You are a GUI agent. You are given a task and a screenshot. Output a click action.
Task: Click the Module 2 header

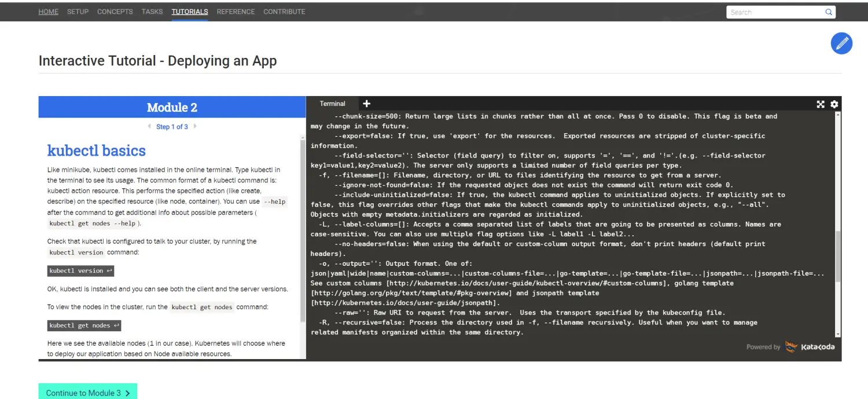(172, 107)
